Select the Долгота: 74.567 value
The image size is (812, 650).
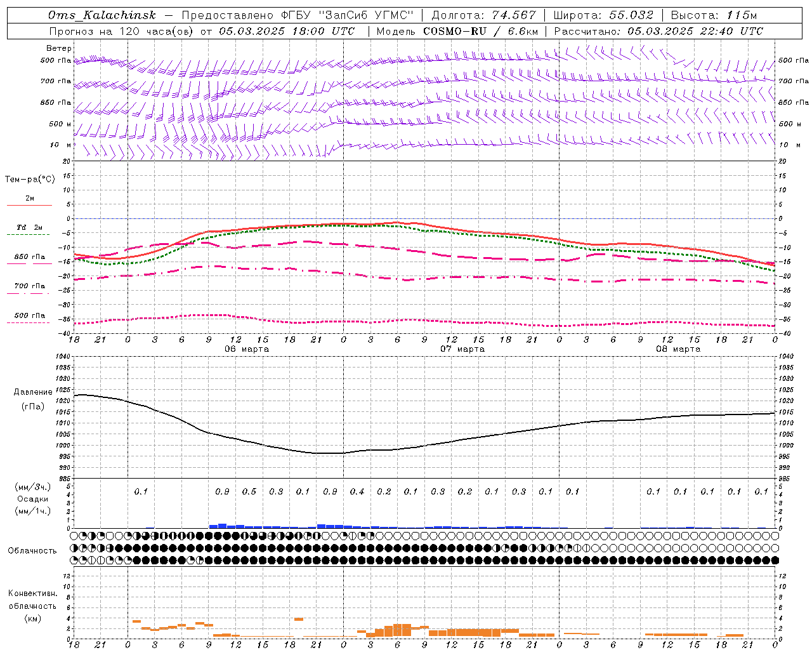[484, 15]
